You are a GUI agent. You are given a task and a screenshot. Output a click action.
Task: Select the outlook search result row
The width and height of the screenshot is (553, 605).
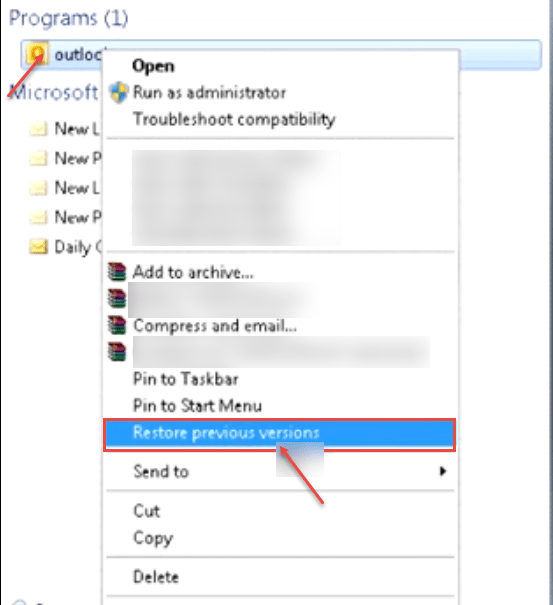coord(281,54)
